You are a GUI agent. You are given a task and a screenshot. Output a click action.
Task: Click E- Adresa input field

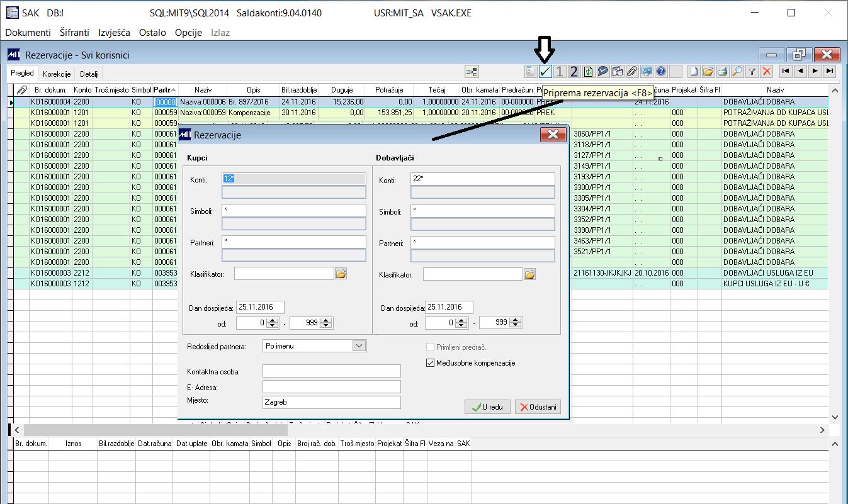pyautogui.click(x=332, y=386)
